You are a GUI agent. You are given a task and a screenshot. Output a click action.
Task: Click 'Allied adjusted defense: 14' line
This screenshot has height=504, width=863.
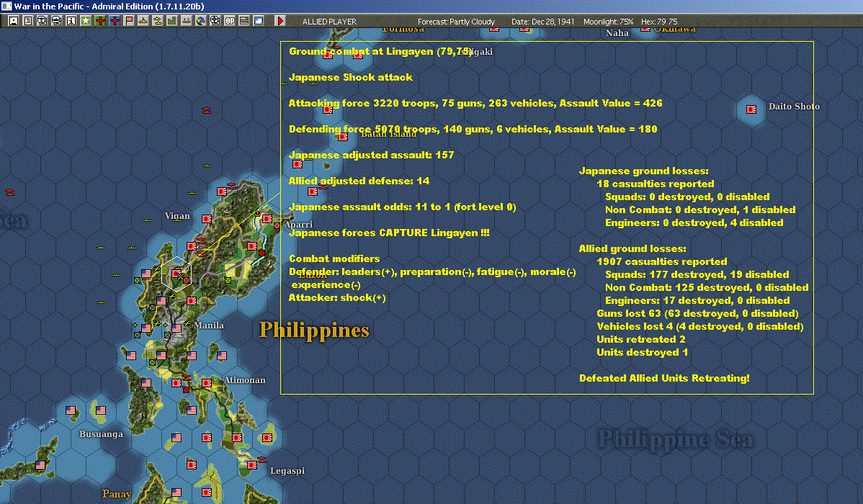tap(359, 181)
